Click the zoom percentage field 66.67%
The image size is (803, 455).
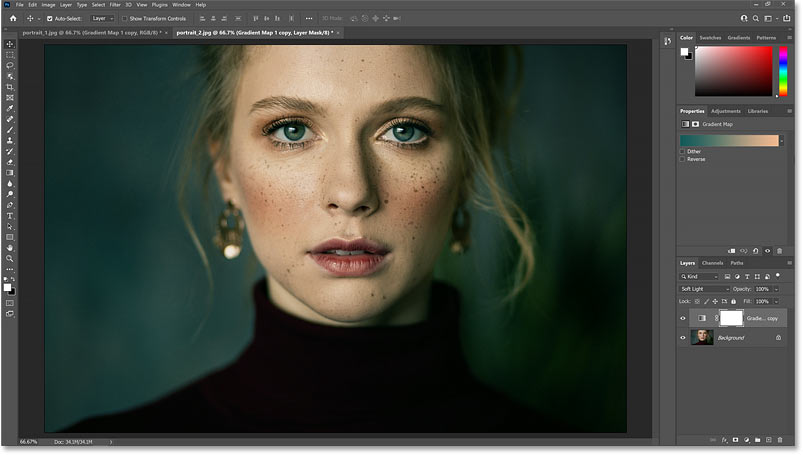coord(28,442)
